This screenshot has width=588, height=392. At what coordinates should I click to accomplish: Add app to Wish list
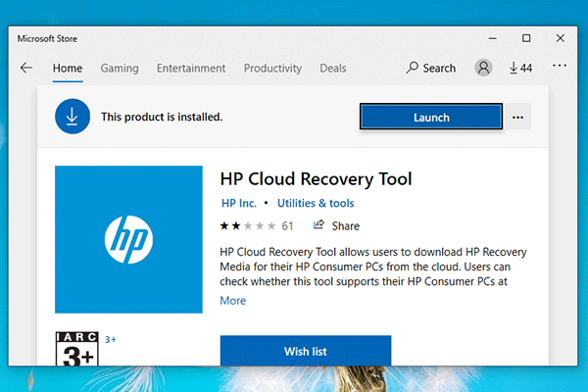[306, 351]
